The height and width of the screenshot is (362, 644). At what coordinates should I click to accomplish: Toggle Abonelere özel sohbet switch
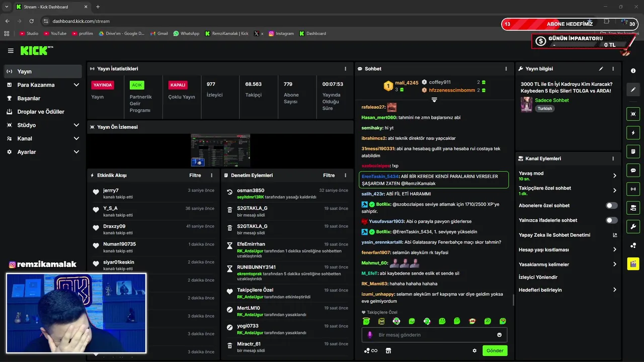[612, 206]
